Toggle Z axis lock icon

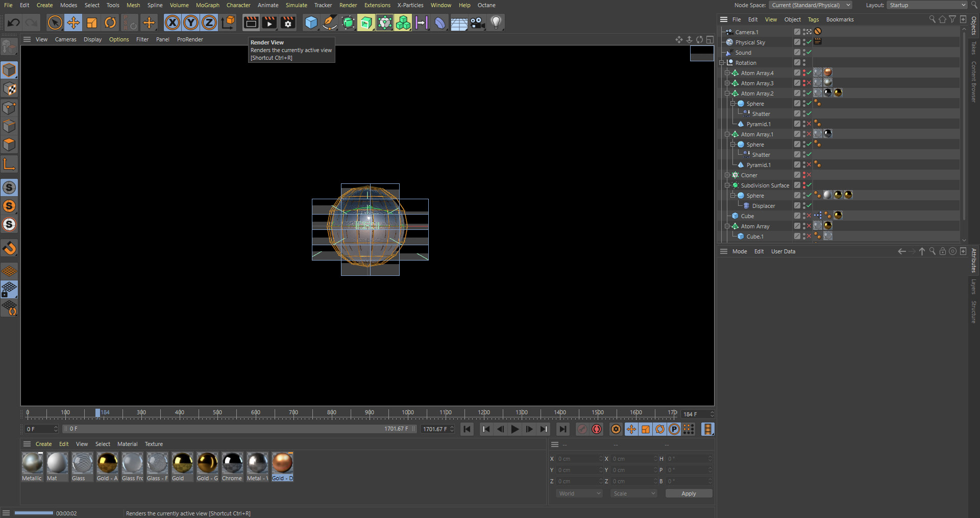[209, 22]
